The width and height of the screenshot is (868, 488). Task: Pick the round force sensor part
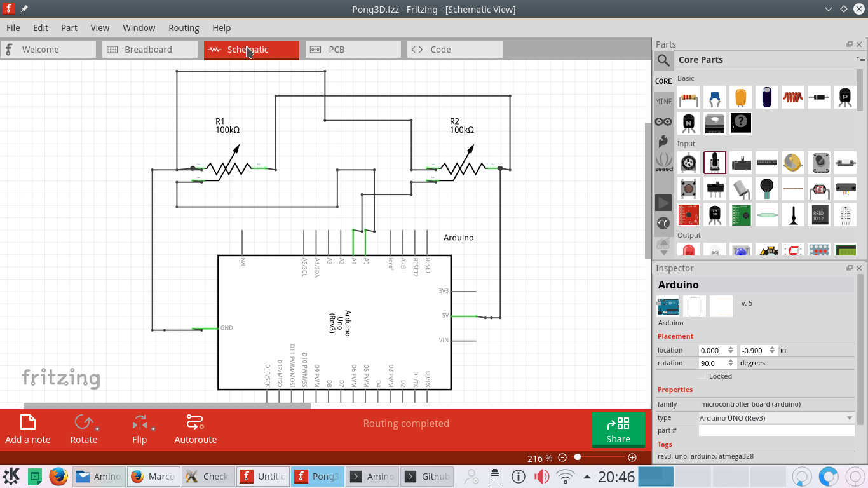click(x=767, y=189)
